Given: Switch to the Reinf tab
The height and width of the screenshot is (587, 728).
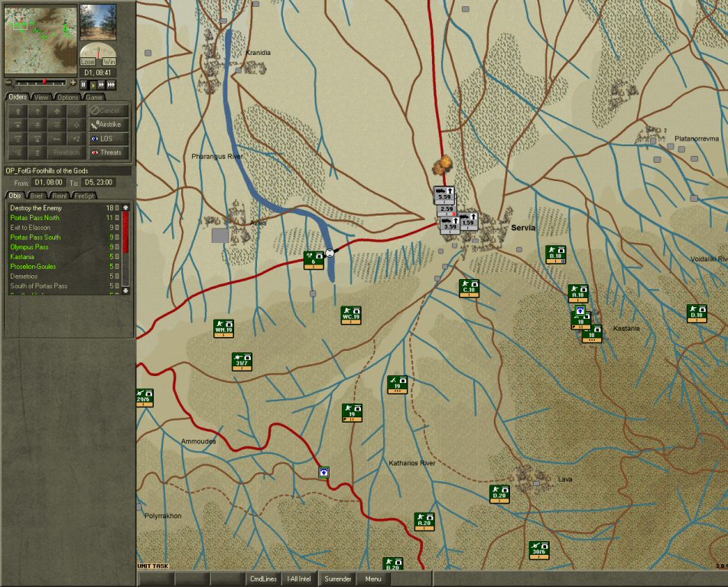Looking at the screenshot, I should [60, 196].
